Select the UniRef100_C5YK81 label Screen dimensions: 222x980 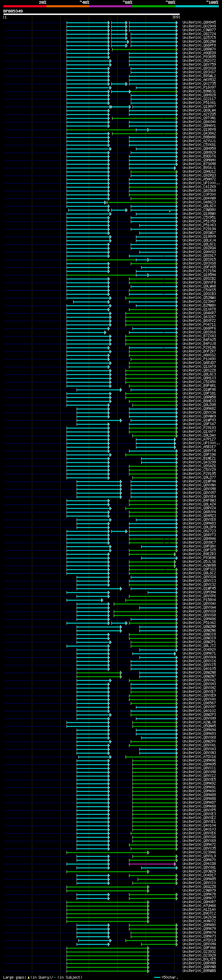[199, 145]
